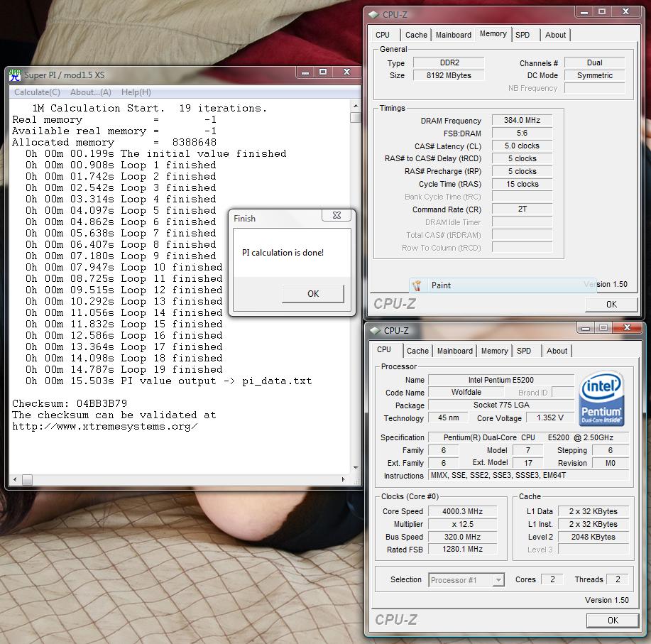Image resolution: width=651 pixels, height=644 pixels.
Task: Click the Code Name Wolfdale field
Action: pos(466,393)
